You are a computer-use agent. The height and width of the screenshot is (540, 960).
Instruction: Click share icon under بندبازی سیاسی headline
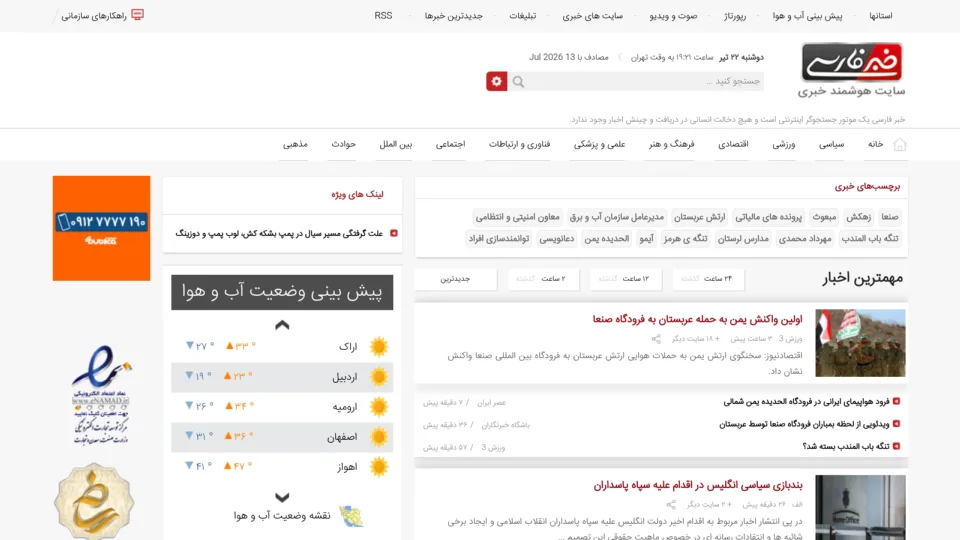(x=671, y=504)
